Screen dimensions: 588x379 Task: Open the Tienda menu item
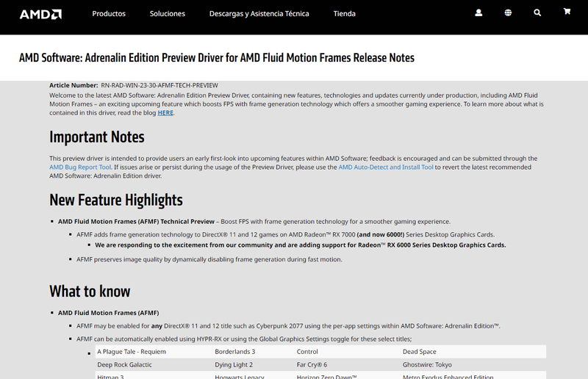[344, 13]
